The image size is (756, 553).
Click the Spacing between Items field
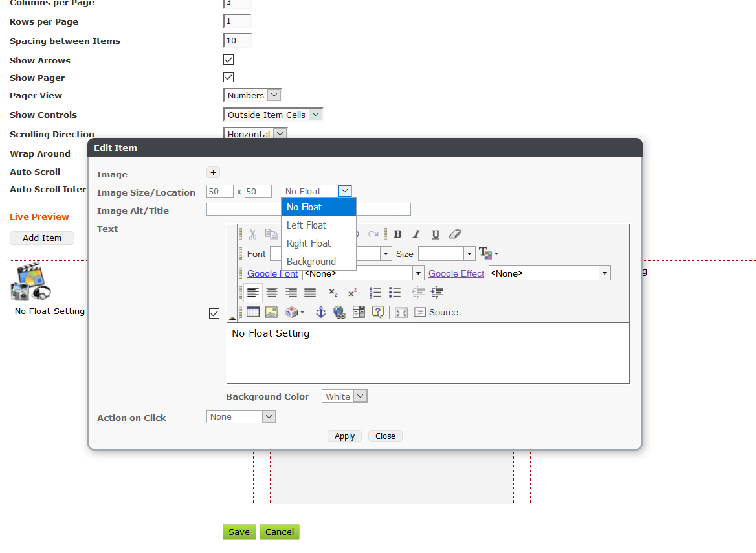238,41
